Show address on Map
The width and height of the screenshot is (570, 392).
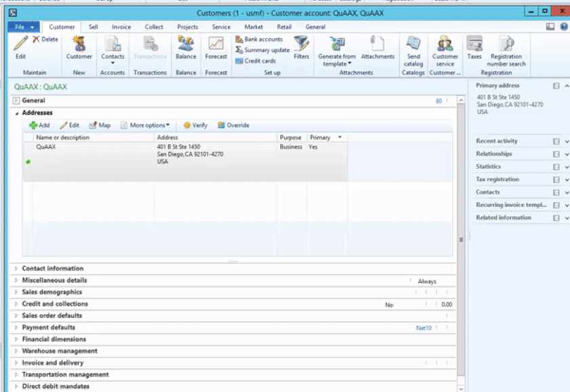pos(100,125)
